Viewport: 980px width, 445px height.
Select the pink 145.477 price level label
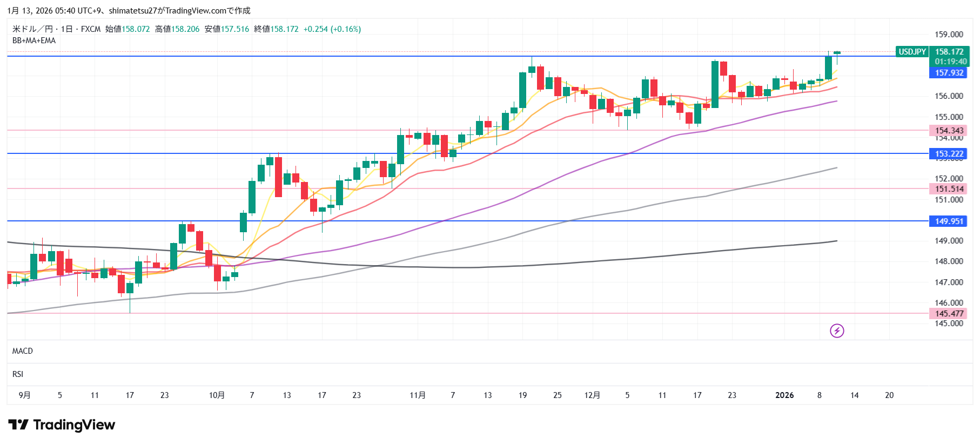[949, 314]
